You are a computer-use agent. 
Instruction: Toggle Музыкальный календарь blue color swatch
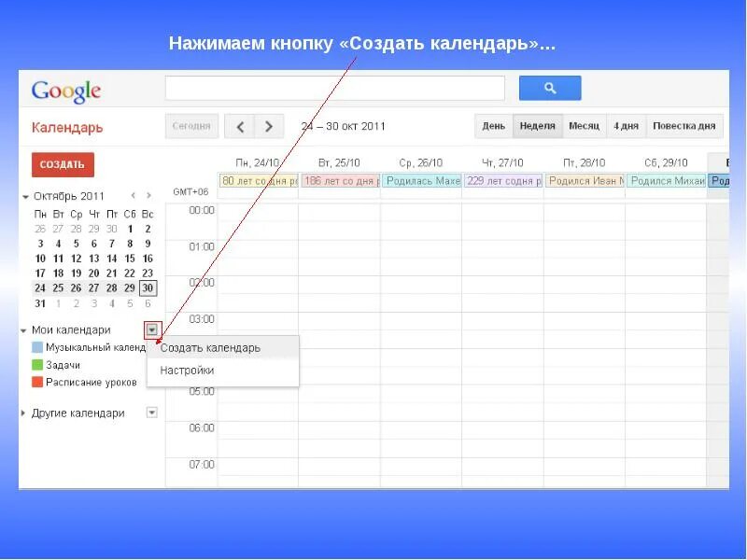pyautogui.click(x=37, y=347)
